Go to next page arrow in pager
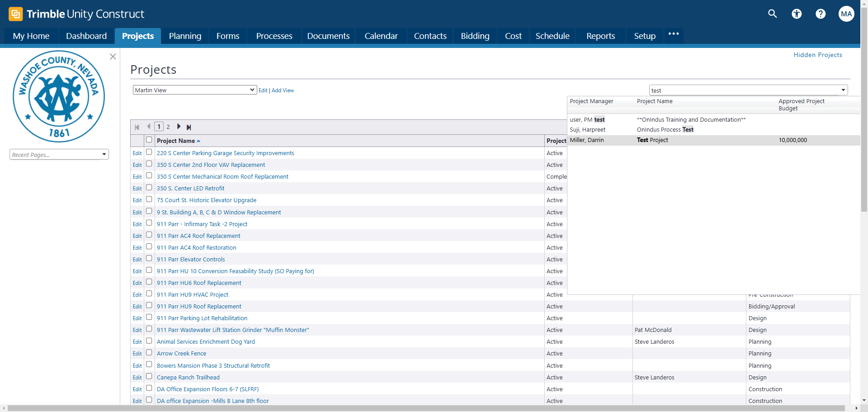The height and width of the screenshot is (412, 868). (179, 127)
